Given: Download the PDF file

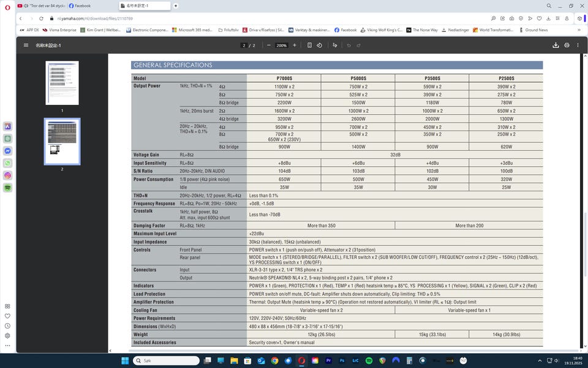Looking at the screenshot, I should 556,45.
